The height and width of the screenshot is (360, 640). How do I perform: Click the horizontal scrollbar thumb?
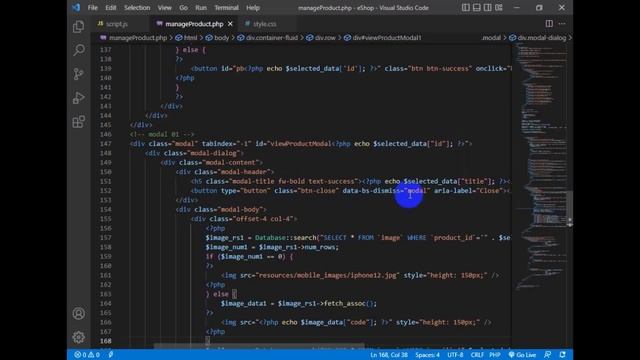[x=259, y=346]
